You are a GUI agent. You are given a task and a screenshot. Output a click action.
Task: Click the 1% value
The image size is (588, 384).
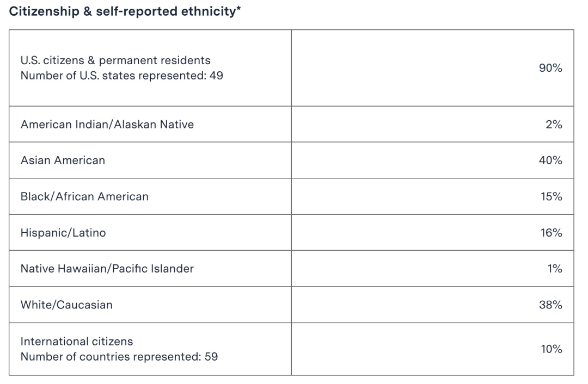(x=555, y=269)
